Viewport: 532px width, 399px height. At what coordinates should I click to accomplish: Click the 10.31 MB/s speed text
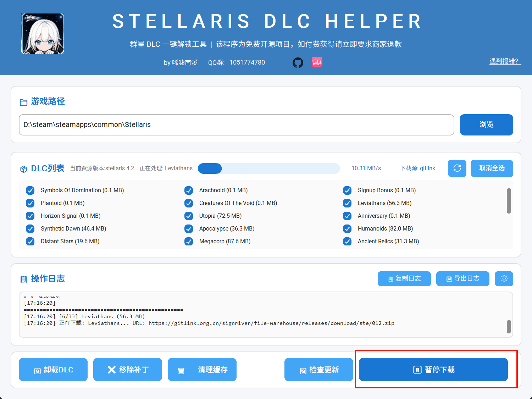(x=366, y=168)
